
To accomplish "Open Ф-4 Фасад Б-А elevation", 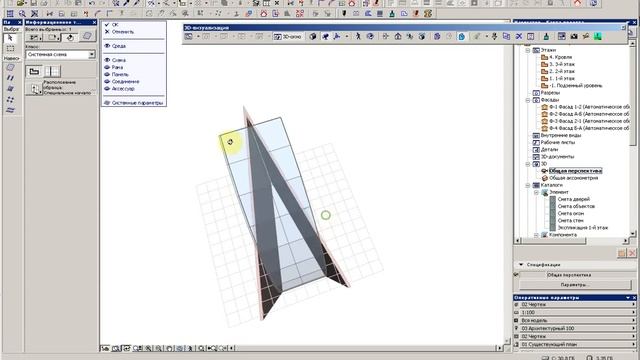I will click(x=589, y=128).
